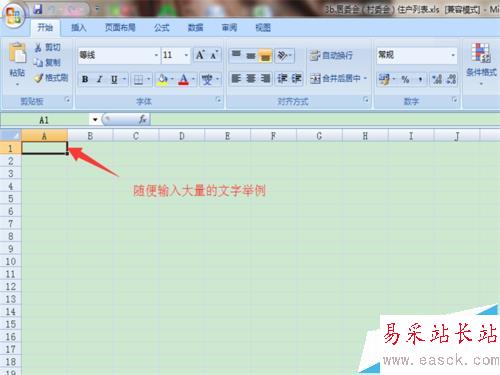The width and height of the screenshot is (500, 375).
Task: Switch to the 公式 tab
Action: point(162,27)
